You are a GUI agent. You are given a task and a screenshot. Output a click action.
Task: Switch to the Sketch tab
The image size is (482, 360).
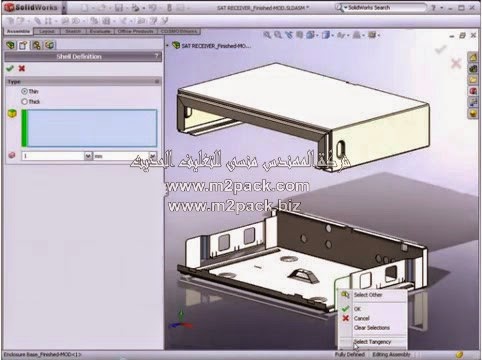(73, 31)
